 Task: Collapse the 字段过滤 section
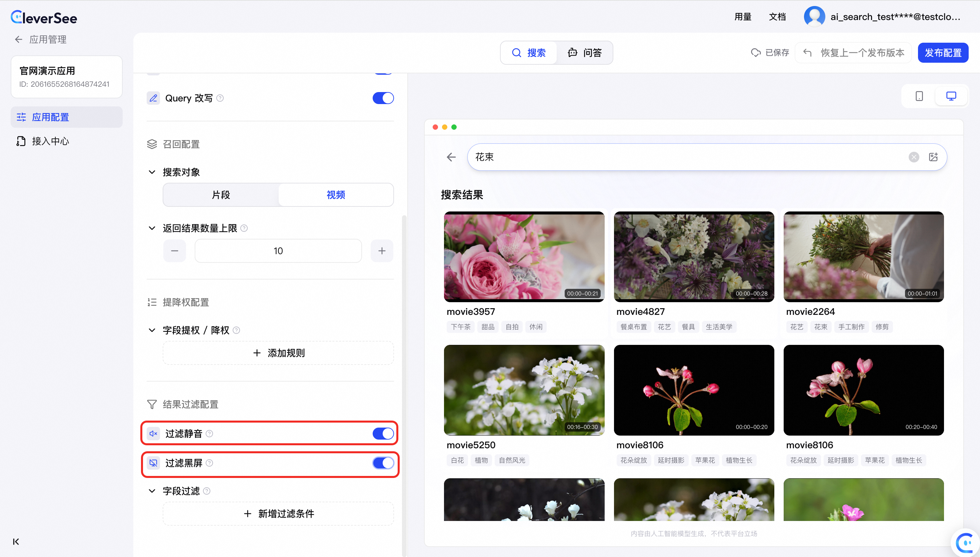coord(152,491)
